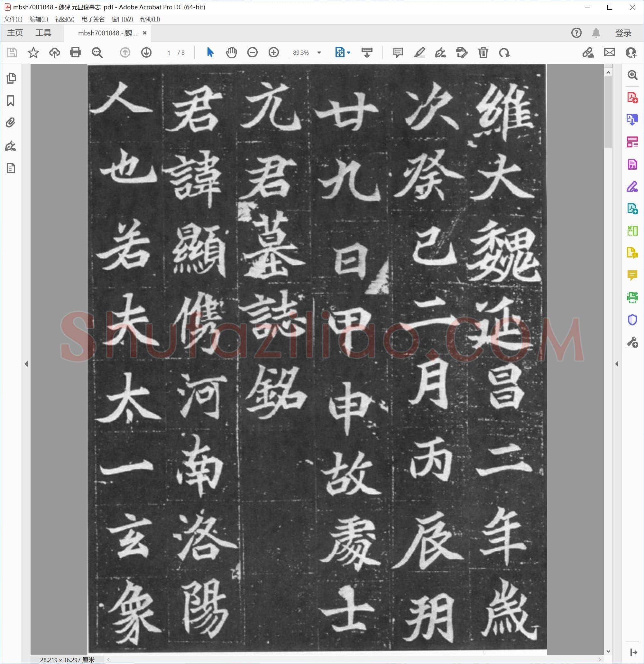
Task: Open Export PDF tool in right pane
Action: (x=632, y=120)
